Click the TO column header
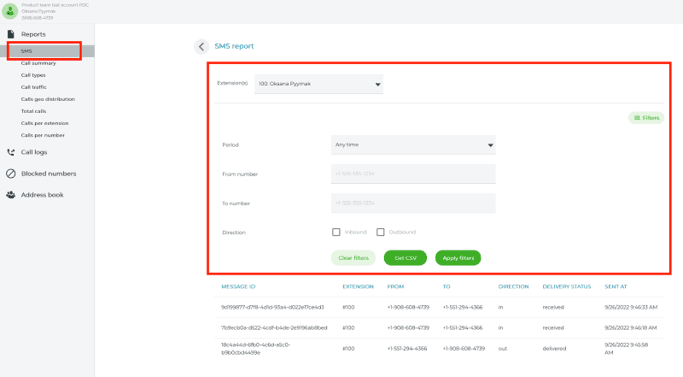 [446, 286]
